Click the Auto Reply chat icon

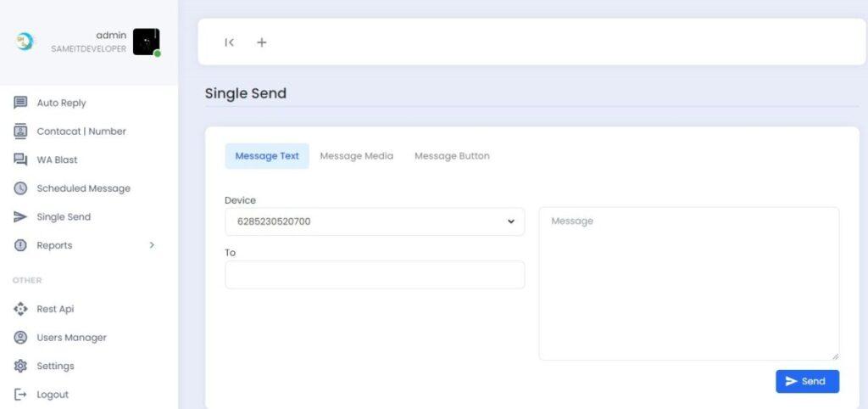21,103
